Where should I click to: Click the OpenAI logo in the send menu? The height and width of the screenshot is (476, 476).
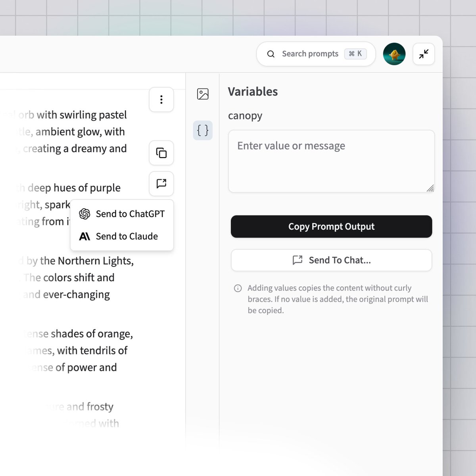point(84,213)
